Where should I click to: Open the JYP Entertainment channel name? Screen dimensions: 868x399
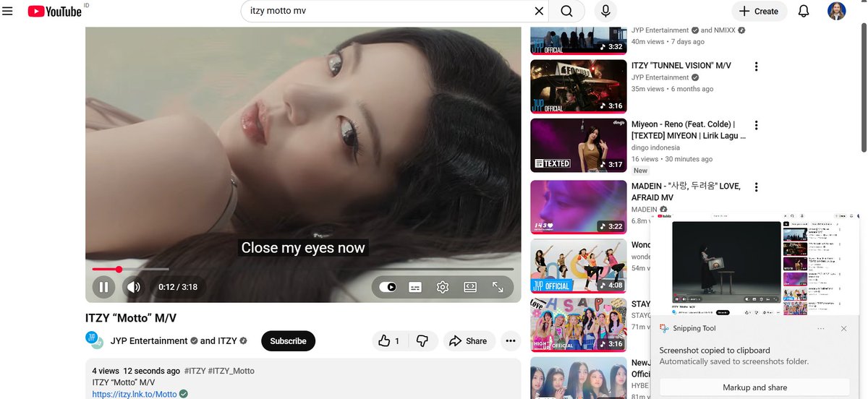point(149,341)
